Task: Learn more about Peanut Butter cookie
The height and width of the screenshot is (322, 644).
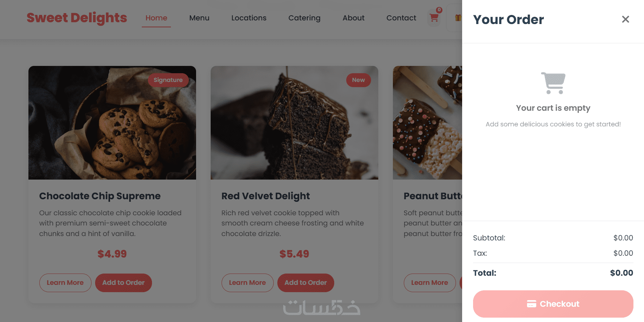Action: coord(430,283)
